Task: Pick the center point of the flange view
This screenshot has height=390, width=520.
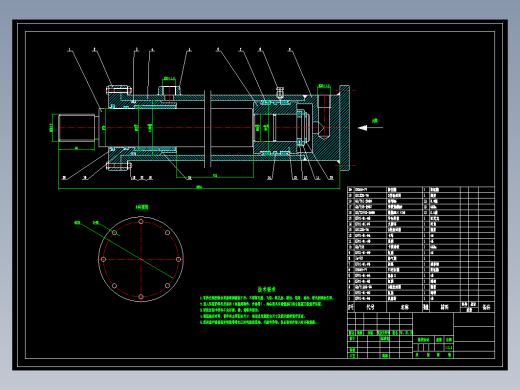Action: [x=141, y=259]
